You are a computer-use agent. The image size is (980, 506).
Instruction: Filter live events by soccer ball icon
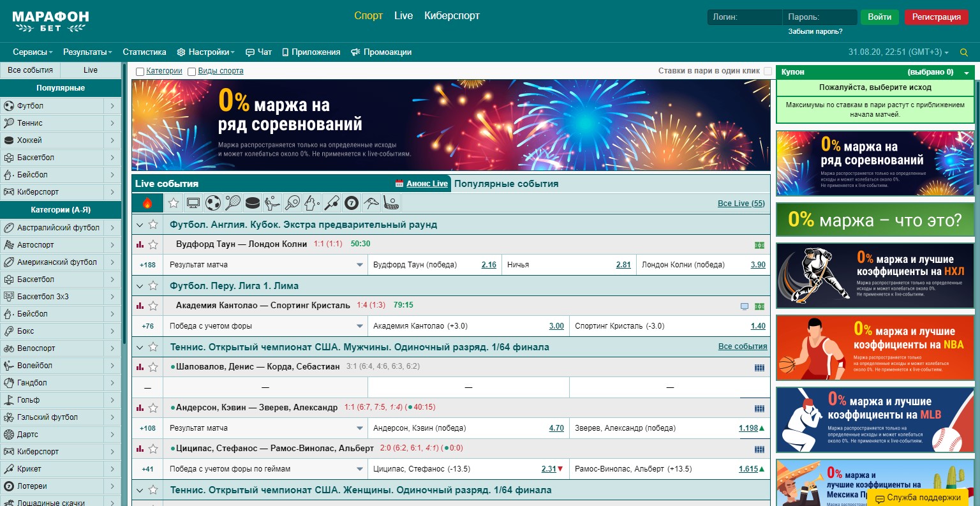pos(213,203)
